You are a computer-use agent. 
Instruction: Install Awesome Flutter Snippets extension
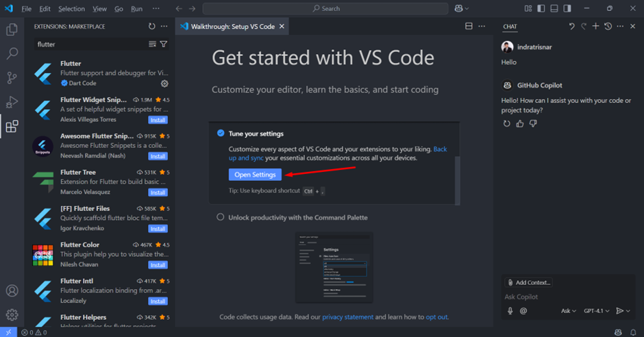tap(158, 156)
